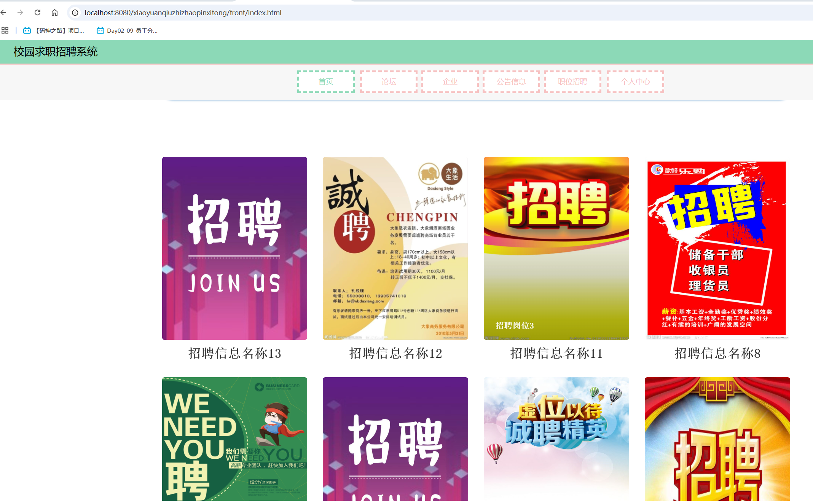The image size is (813, 504).
Task: Click the 招聘信息名称12 title
Action: tap(395, 353)
